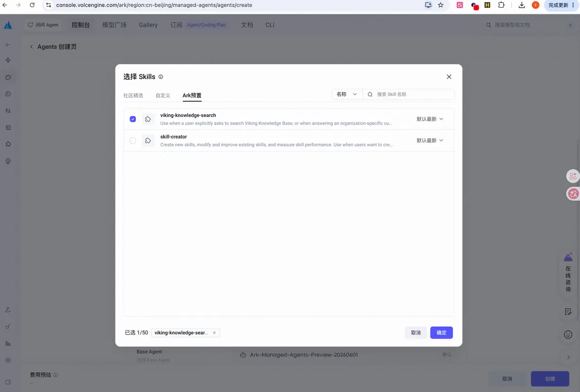Click the puzzle icon for viking-knowledge-search
Viewport: 580px width, 392px height.
pos(148,119)
